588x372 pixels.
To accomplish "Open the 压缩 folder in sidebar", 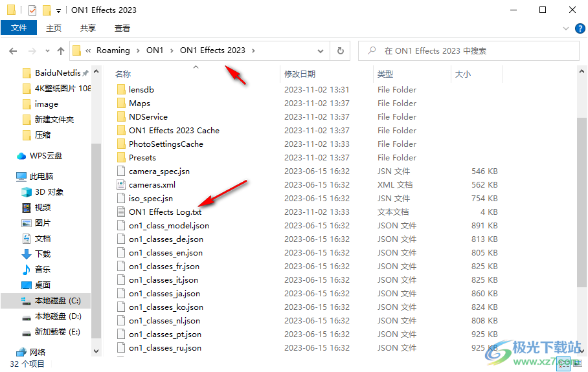I will coord(42,135).
